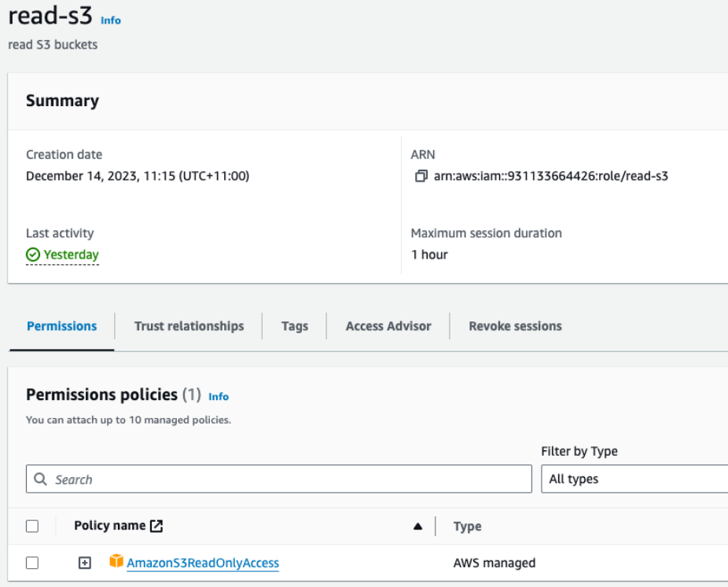Select the ARN text arn:aws:iam::931133664426:role/read-s3

click(x=551, y=176)
